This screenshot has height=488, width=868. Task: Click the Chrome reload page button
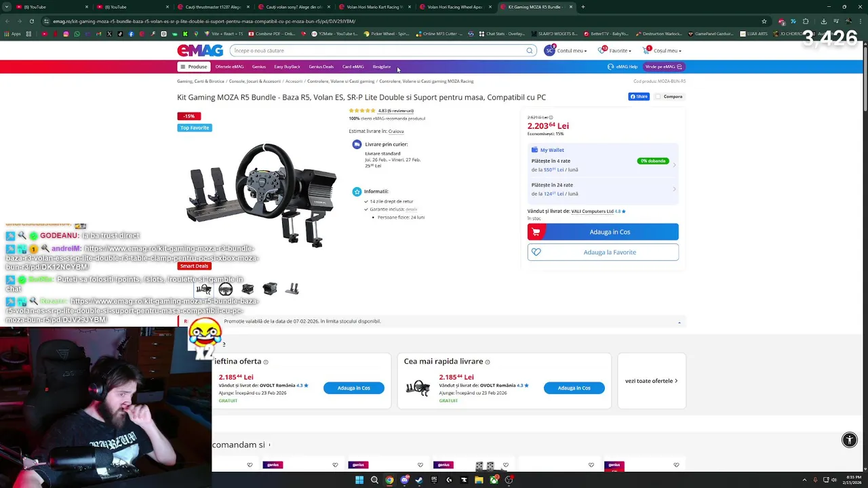point(31,21)
